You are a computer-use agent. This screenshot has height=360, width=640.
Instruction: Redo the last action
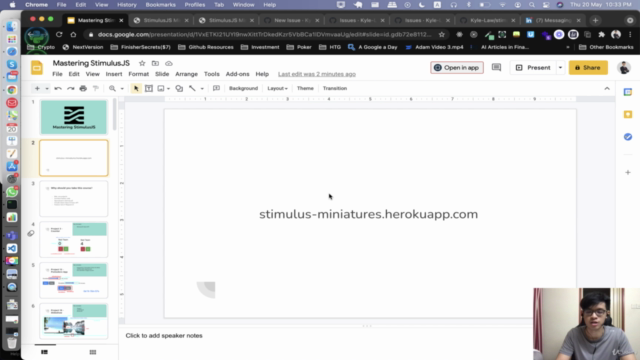pos(71,88)
